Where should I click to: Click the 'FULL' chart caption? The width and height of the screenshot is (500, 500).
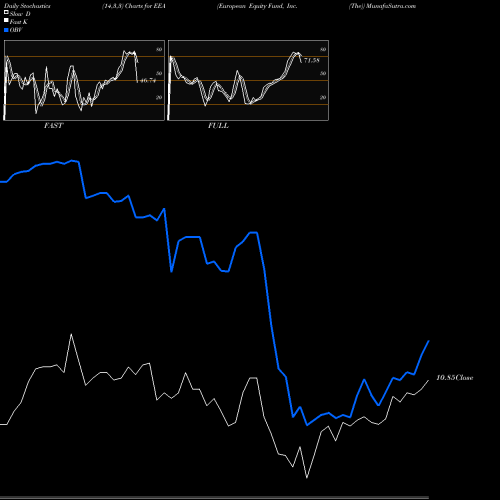pos(218,126)
